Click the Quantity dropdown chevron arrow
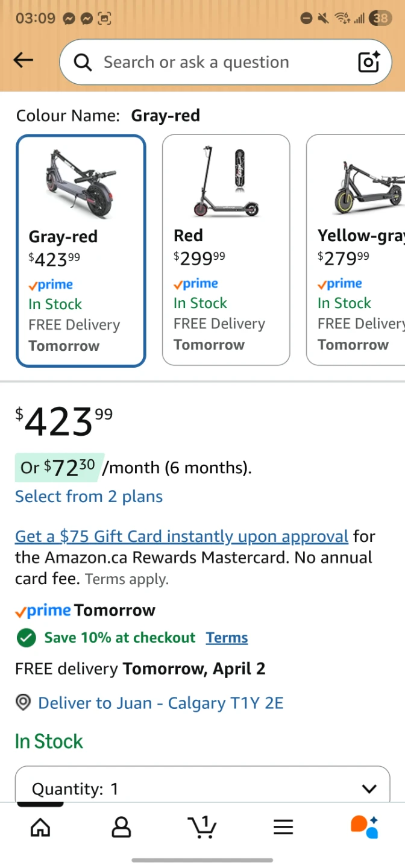Screen dimensions: 405x868 (x=369, y=788)
